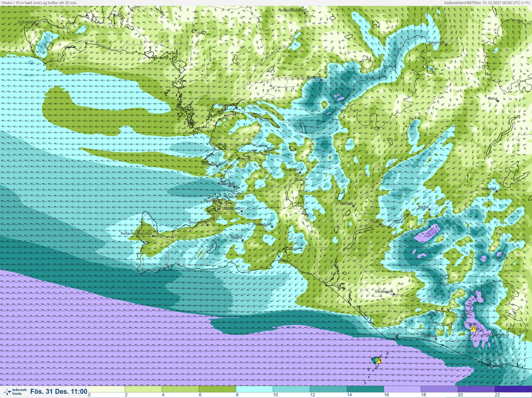
Task: Click the Bláfjöll station label
Action: coord(236,238)
